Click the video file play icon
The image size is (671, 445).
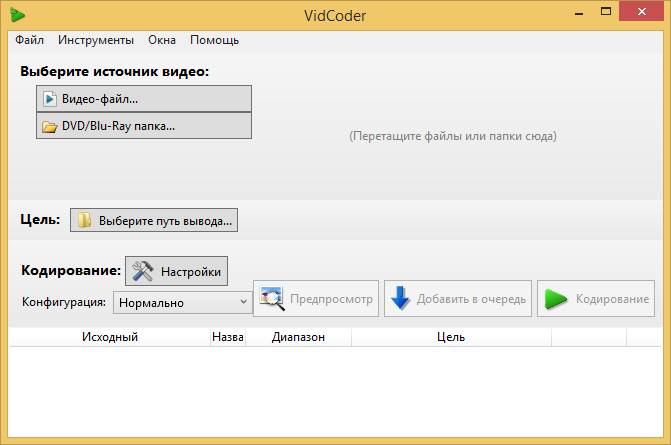click(49, 99)
